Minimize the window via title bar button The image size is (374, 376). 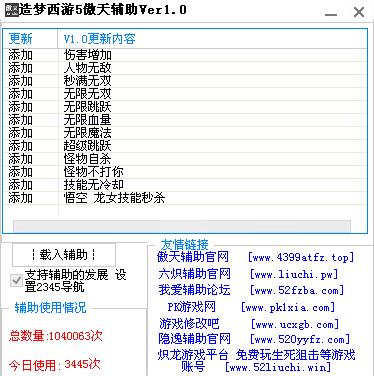pos(331,14)
